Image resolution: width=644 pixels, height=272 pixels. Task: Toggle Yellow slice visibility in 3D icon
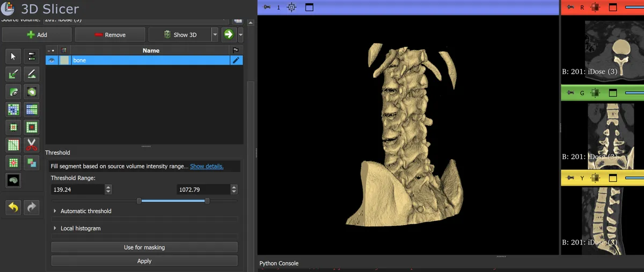(x=595, y=178)
